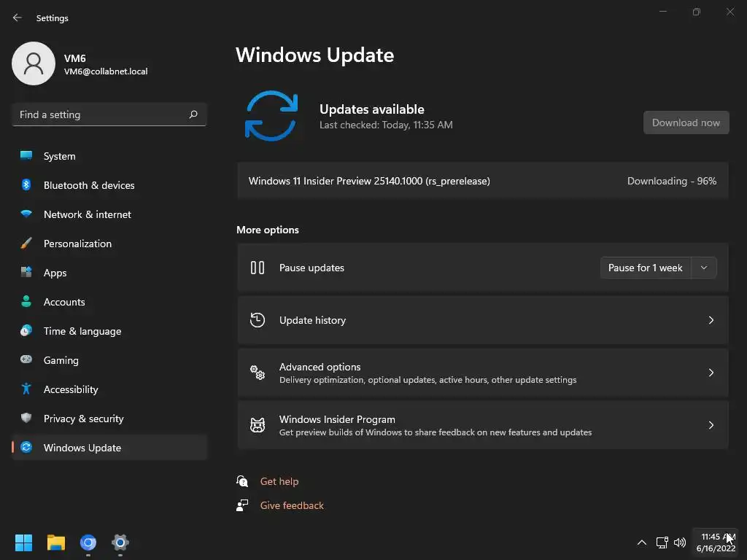Viewport: 747px width, 560px height.
Task: Click the Personalization paintbrush icon
Action: pos(26,244)
